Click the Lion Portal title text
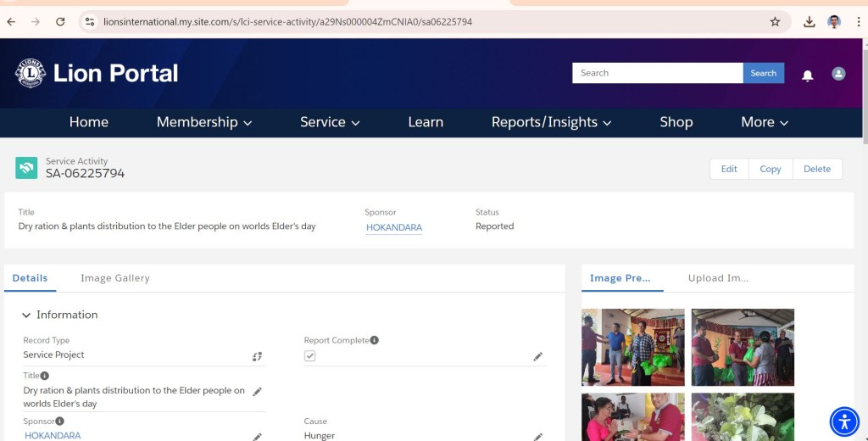868x441 pixels. tap(115, 73)
